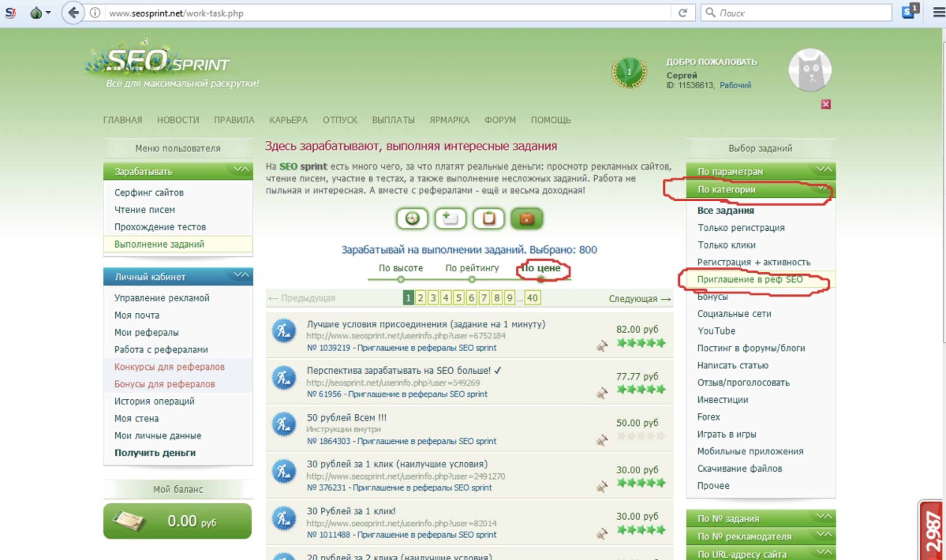This screenshot has width=946, height=560.
Task: Open НОВОСТИ in top navigation
Action: (178, 120)
